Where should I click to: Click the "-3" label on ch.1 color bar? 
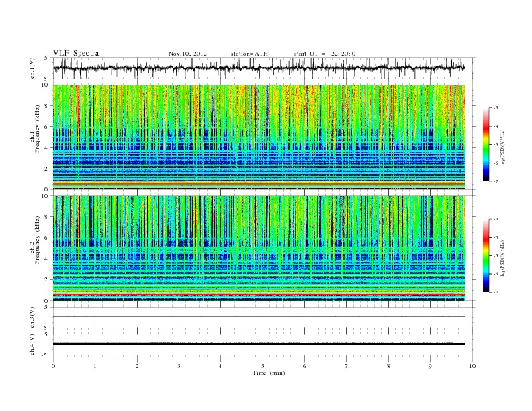pyautogui.click(x=496, y=108)
